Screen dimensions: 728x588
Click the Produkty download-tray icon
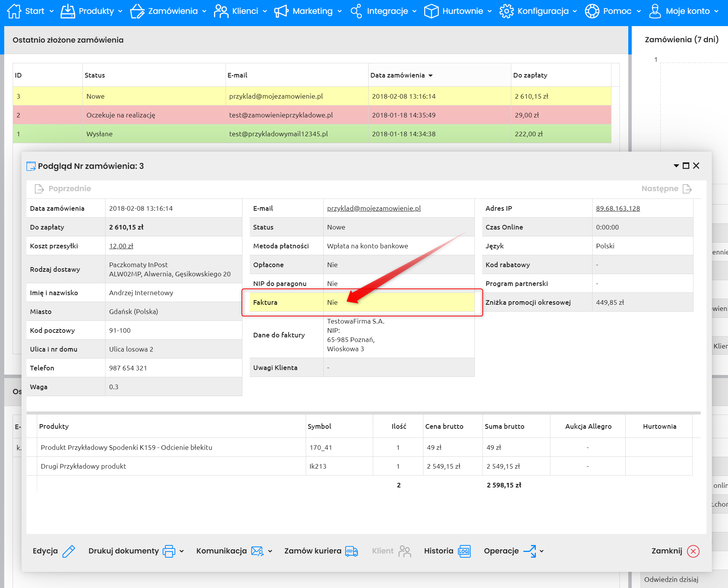[x=68, y=11]
